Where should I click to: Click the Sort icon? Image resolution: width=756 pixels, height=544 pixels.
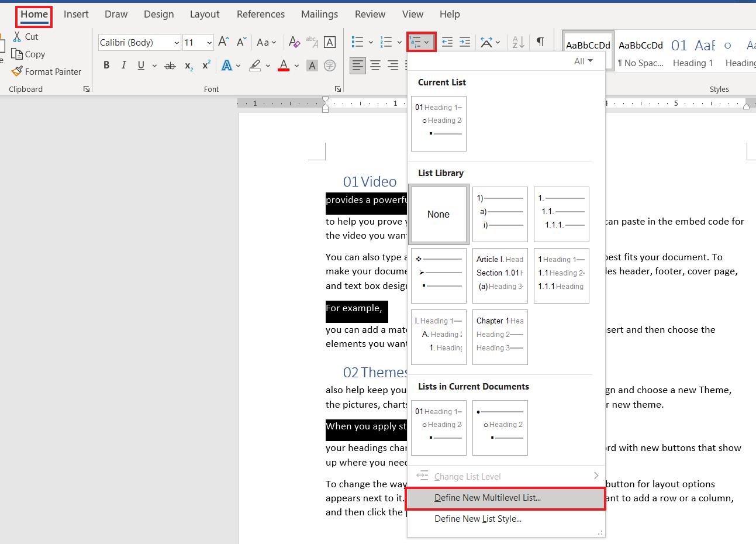click(x=518, y=42)
